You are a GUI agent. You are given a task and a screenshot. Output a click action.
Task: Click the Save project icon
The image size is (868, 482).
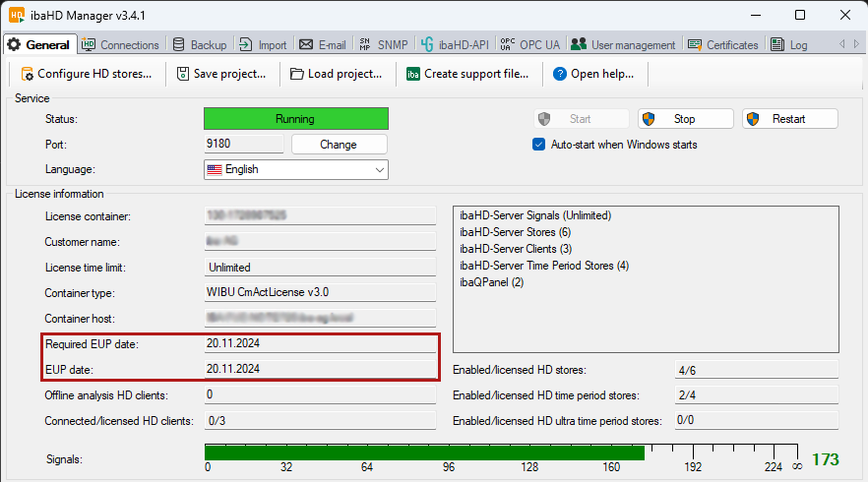(183, 74)
